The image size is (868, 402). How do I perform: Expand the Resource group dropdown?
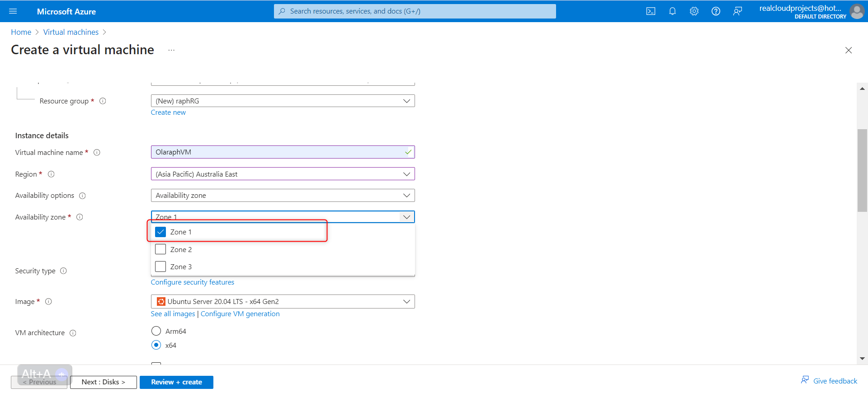283,101
